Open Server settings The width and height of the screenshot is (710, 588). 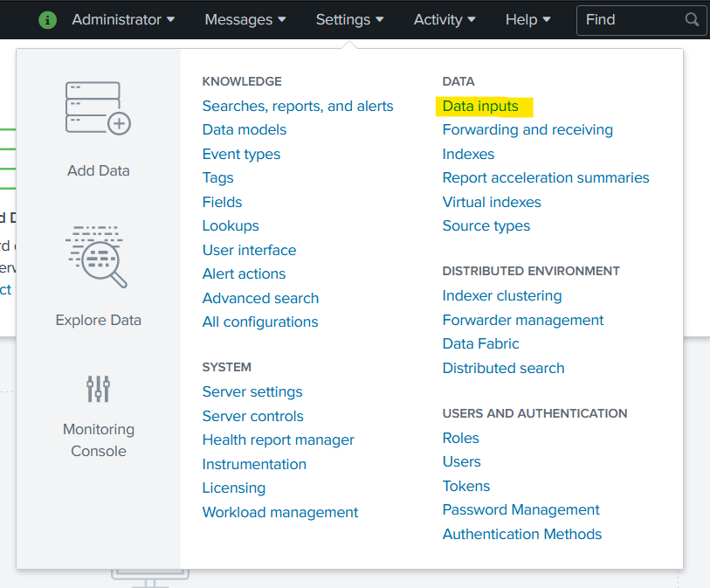pos(252,391)
